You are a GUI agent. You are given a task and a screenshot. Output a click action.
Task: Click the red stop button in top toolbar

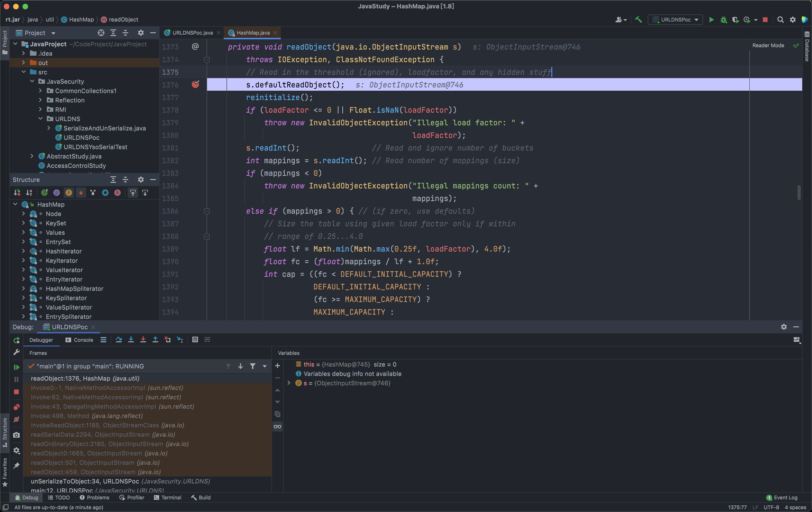point(765,20)
